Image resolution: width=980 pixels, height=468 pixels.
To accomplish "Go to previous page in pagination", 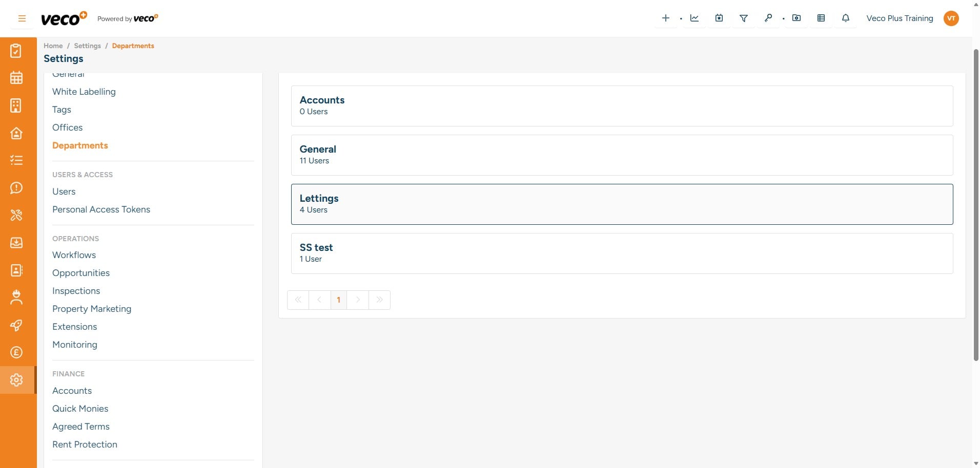I will click(x=319, y=300).
